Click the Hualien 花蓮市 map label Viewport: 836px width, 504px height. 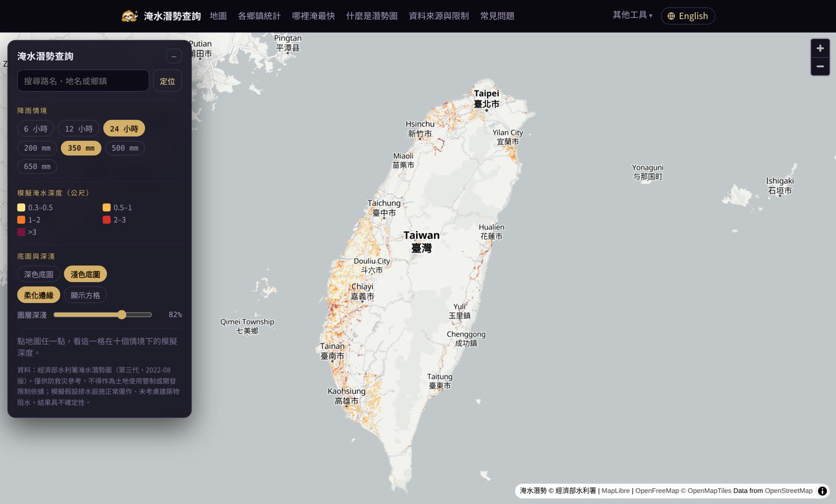(x=491, y=232)
